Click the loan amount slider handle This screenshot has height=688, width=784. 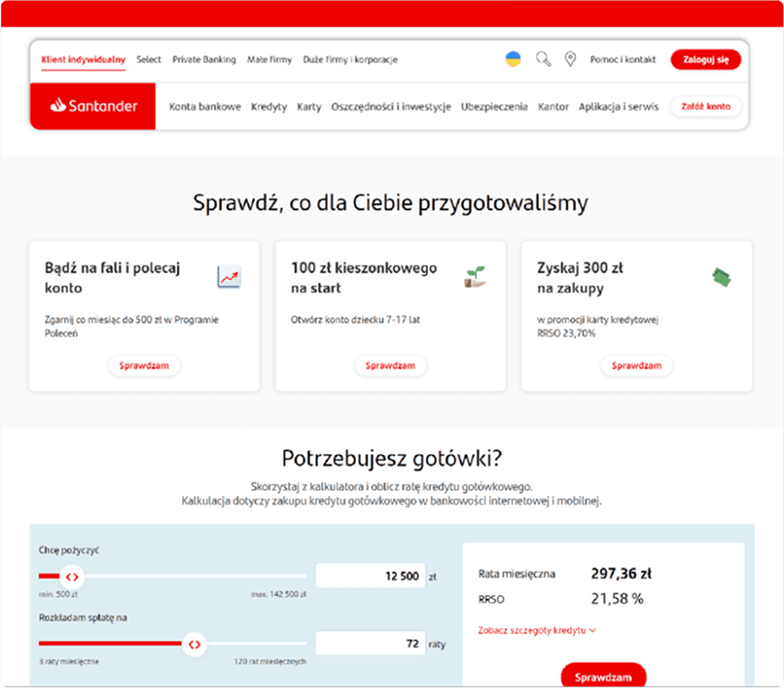[72, 577]
